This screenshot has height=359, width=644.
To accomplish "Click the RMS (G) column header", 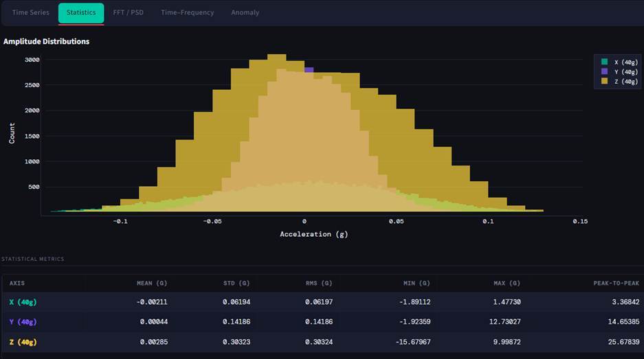I will (319, 283).
